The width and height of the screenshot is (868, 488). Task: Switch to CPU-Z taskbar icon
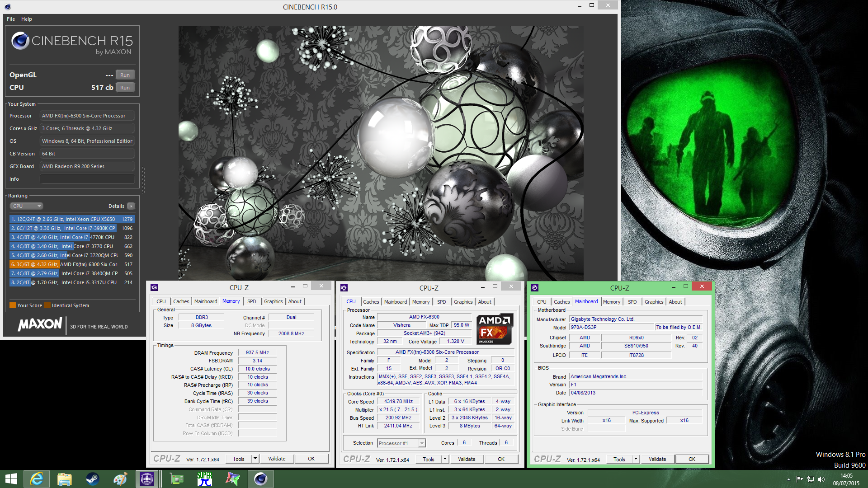[x=147, y=479]
